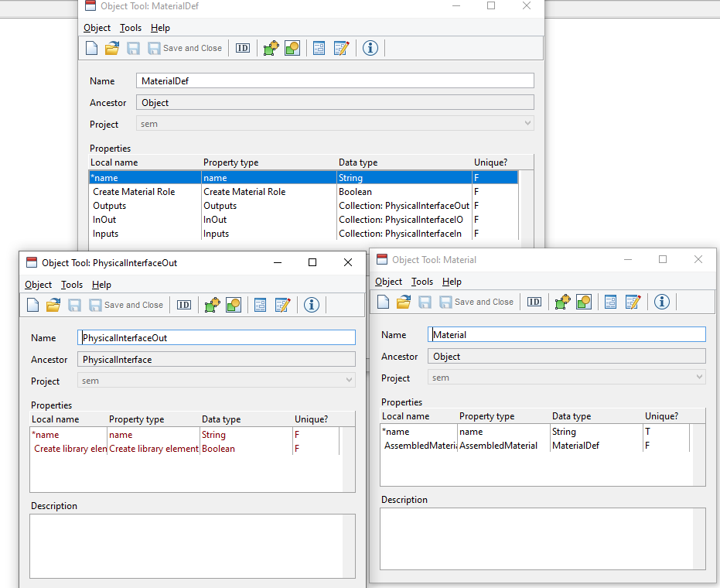The height and width of the screenshot is (588, 720).
Task: Open Tools menu in MaterialDef window
Action: 131,28
